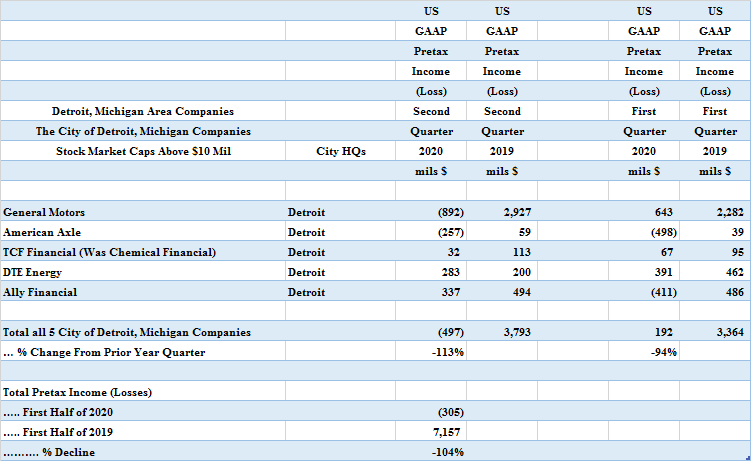
Task: Select the -113% change cell
Action: [x=448, y=352]
